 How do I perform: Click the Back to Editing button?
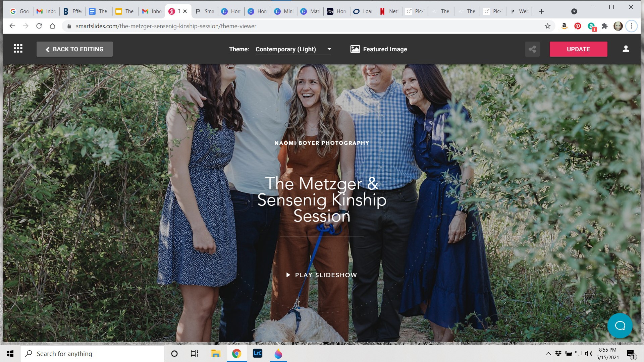[x=74, y=49]
